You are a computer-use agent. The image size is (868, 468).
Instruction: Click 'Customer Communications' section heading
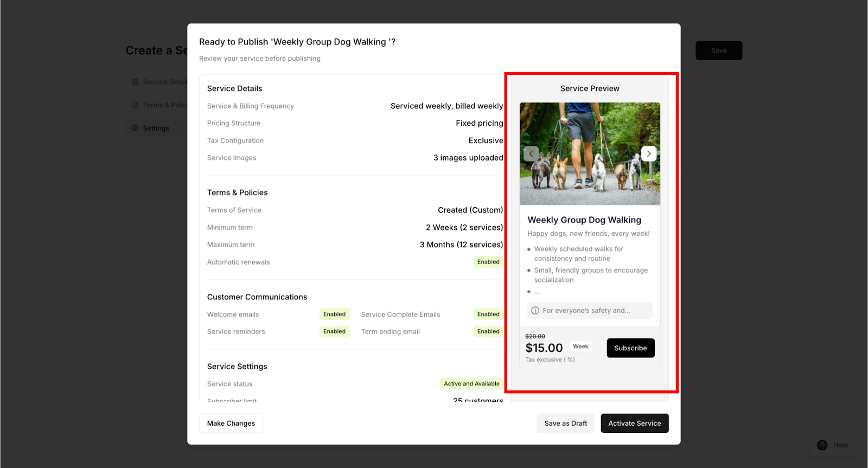(257, 297)
